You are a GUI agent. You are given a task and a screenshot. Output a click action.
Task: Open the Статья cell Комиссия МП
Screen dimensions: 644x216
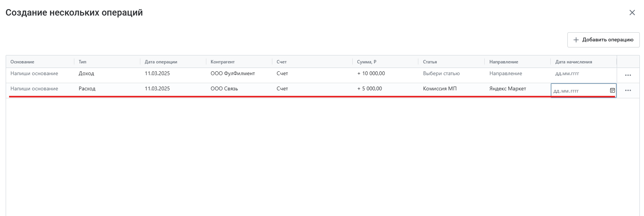click(x=451, y=90)
